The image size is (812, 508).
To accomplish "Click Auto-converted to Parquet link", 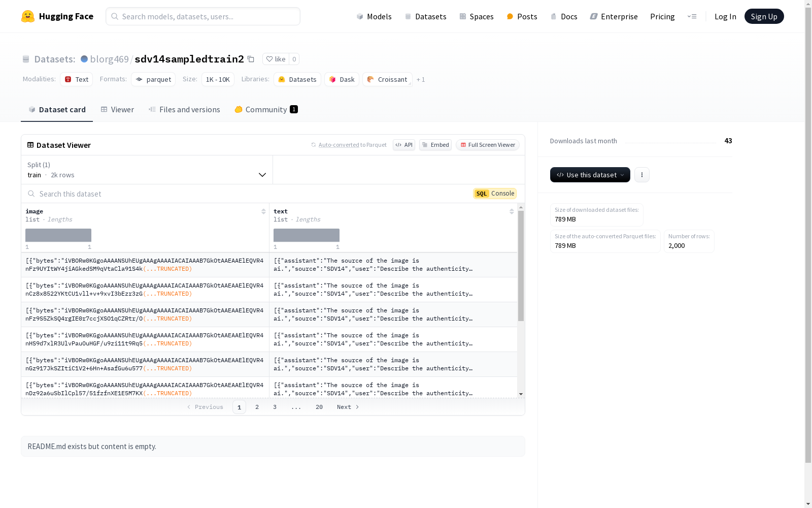I will (x=349, y=145).
